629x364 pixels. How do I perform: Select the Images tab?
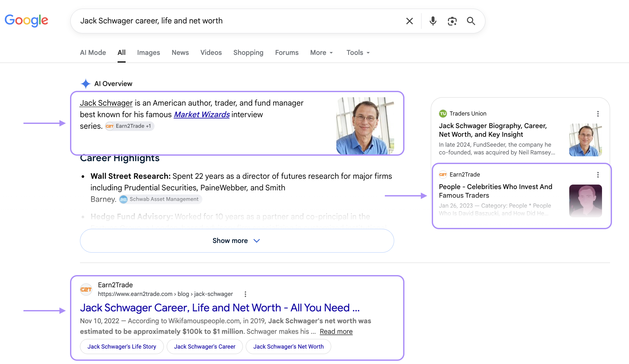148,53
